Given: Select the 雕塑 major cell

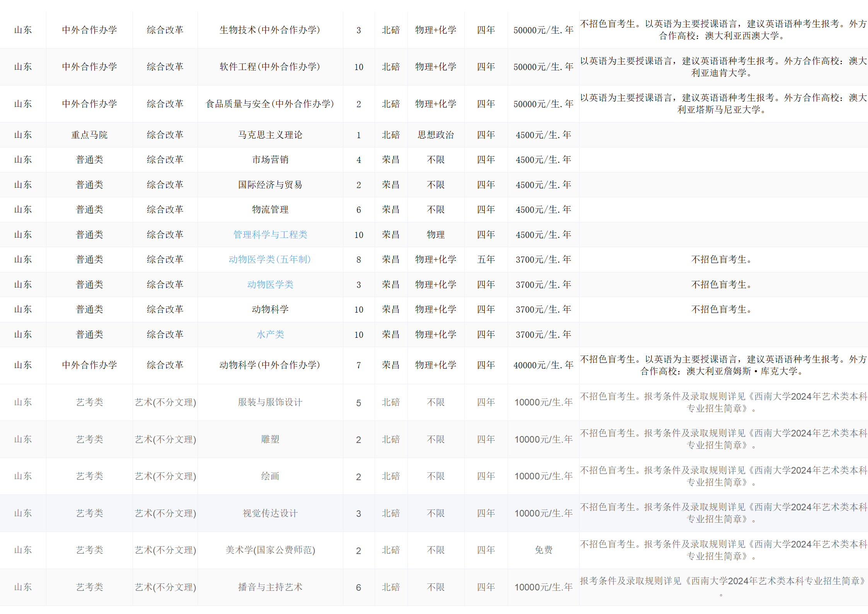Looking at the screenshot, I should (x=270, y=439).
